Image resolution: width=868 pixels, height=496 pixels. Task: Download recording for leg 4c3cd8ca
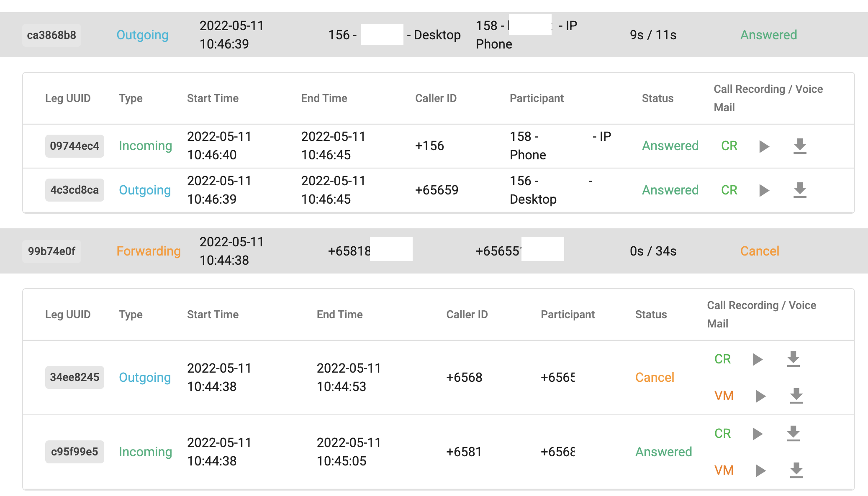click(800, 190)
